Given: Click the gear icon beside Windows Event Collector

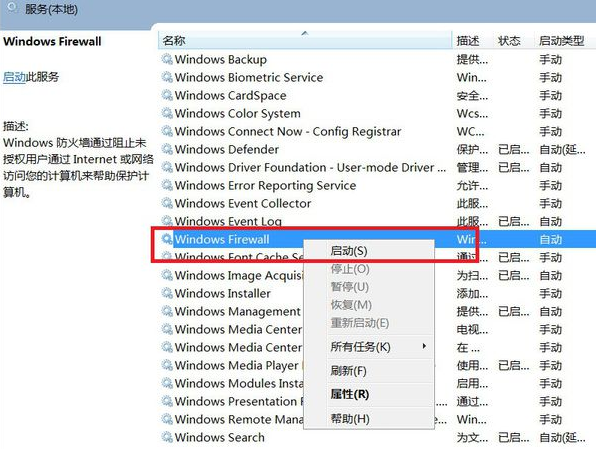Looking at the screenshot, I should point(167,203).
